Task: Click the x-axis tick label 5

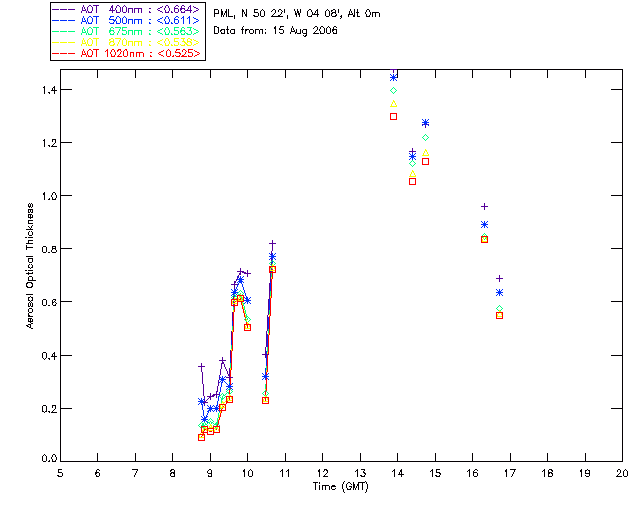Action: point(60,473)
